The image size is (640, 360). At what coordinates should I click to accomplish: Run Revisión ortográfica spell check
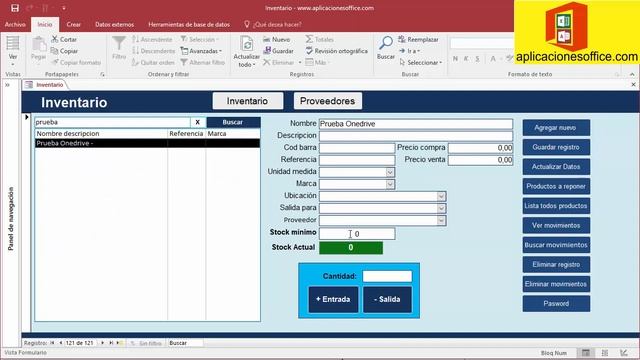[336, 51]
